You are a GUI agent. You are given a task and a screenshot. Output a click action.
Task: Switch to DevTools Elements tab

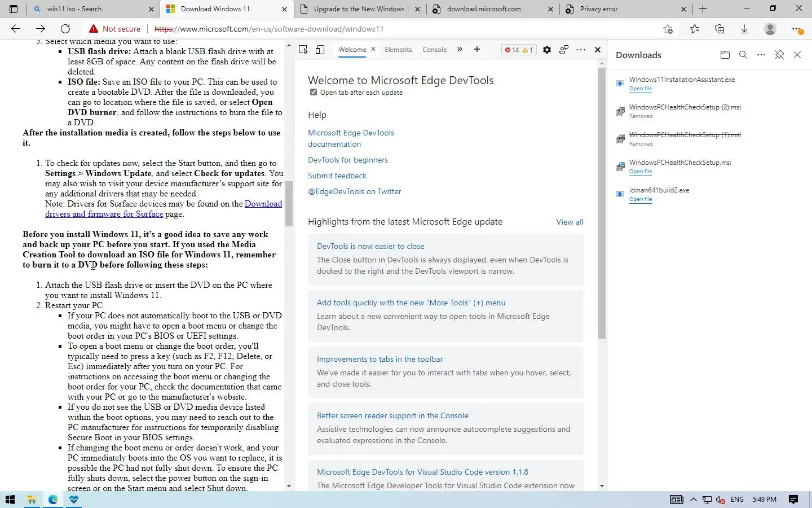(398, 50)
